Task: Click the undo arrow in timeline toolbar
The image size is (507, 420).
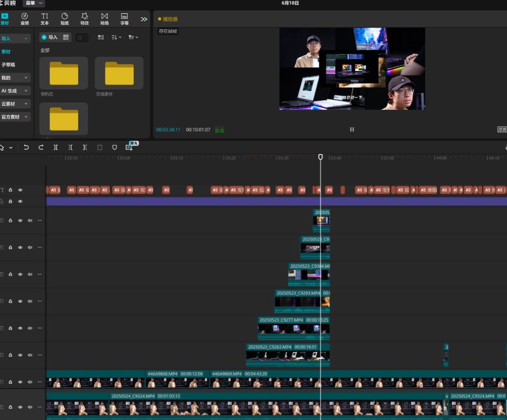Action: 26,147
